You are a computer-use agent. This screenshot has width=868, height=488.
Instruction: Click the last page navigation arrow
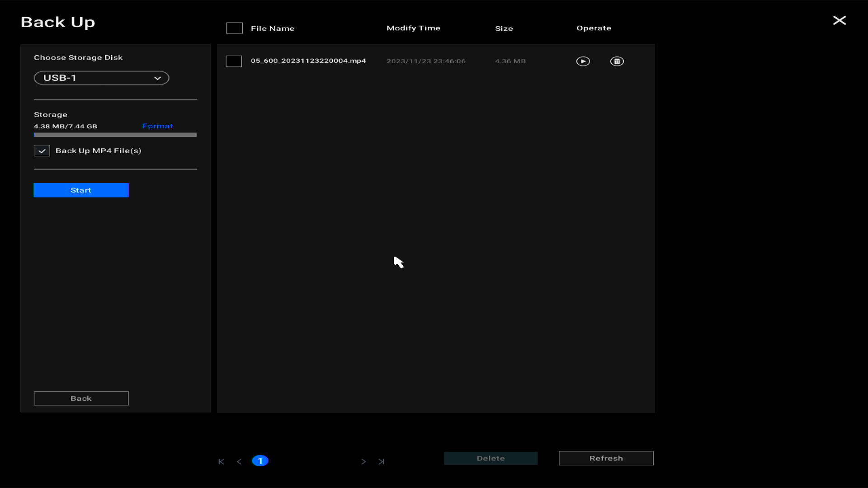click(x=382, y=460)
